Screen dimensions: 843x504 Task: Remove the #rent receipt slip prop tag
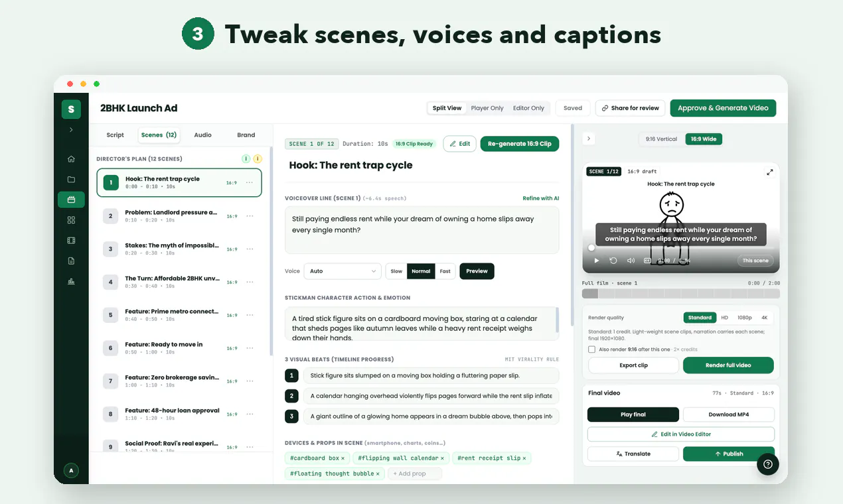(524, 458)
